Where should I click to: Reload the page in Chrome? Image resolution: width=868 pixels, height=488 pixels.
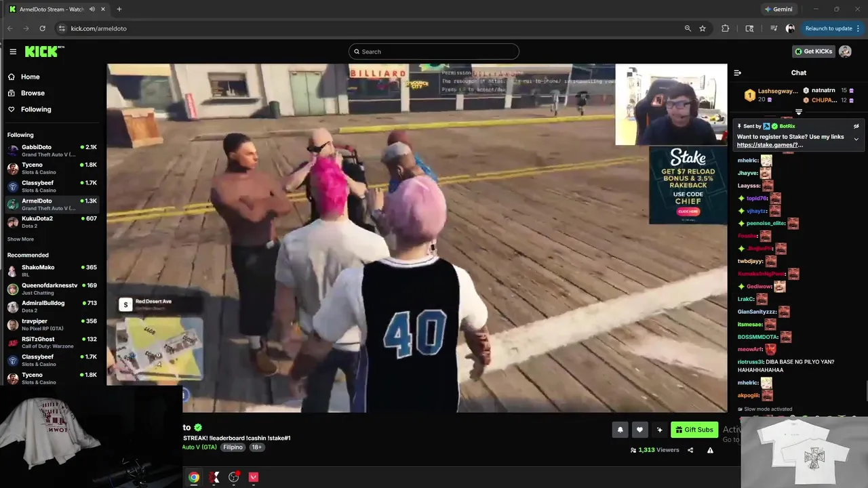(x=42, y=28)
